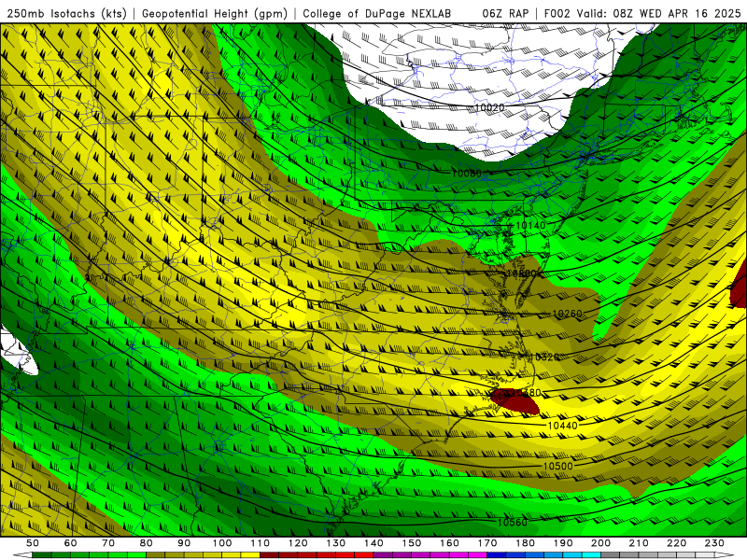Click the 210 value on the color scale

click(x=639, y=543)
